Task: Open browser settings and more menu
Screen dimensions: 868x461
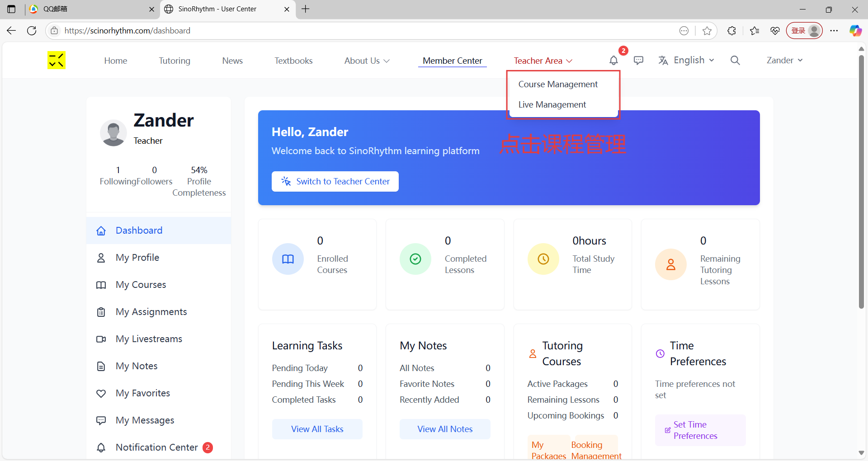Action: pos(834,31)
